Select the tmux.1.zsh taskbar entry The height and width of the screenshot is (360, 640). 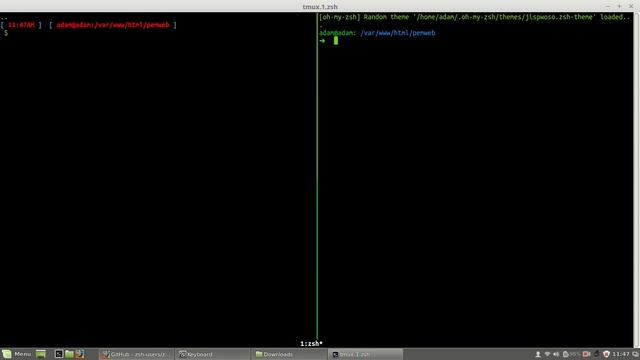tap(365, 354)
